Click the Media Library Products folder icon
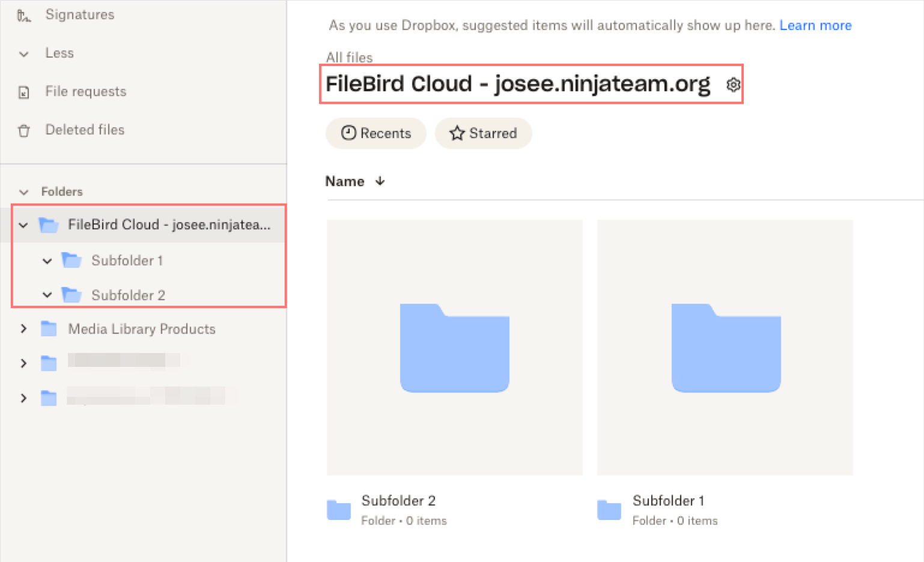 tap(49, 329)
